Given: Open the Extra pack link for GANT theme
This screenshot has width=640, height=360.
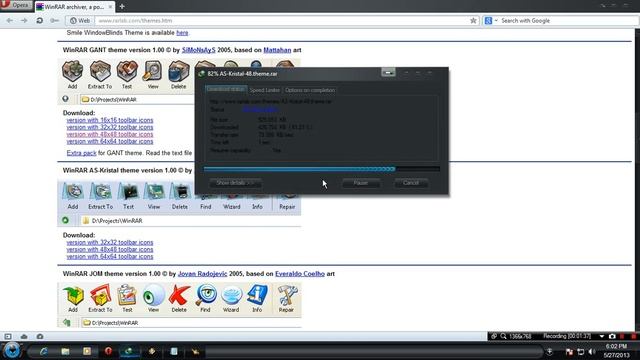Looking at the screenshot, I should pyautogui.click(x=81, y=153).
